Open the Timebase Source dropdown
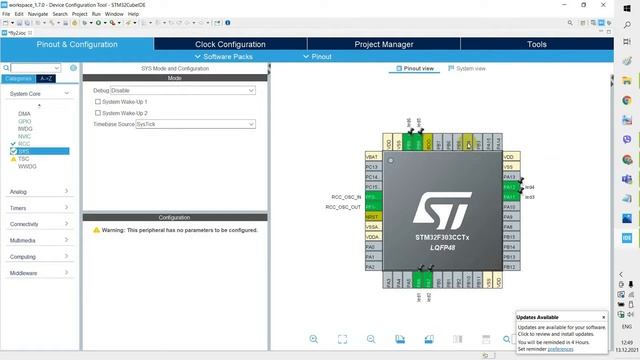Viewport: 640px width, 360px height. click(195, 124)
